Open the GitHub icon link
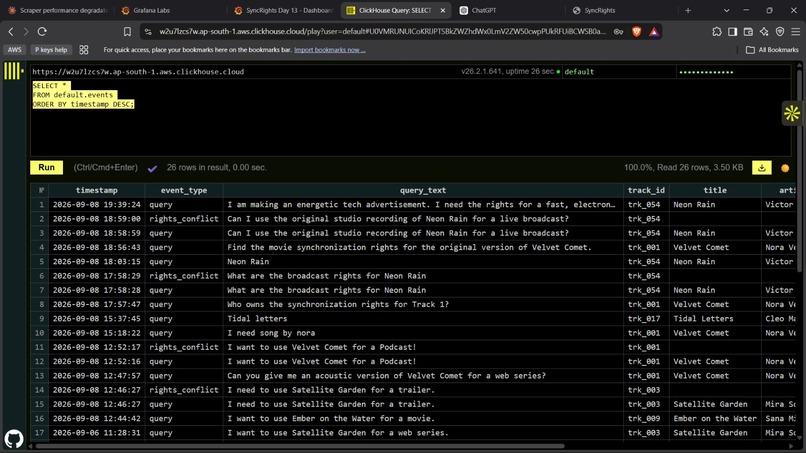This screenshot has height=453, width=806. click(x=14, y=439)
